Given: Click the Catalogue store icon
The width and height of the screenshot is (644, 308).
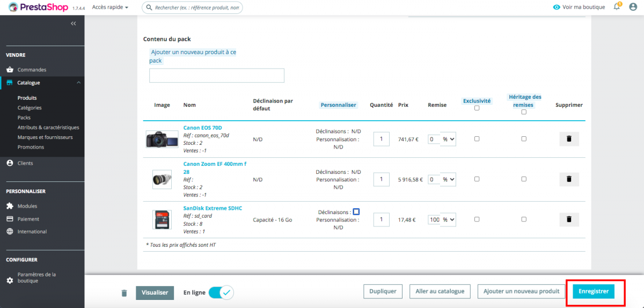Looking at the screenshot, I should click(x=10, y=83).
